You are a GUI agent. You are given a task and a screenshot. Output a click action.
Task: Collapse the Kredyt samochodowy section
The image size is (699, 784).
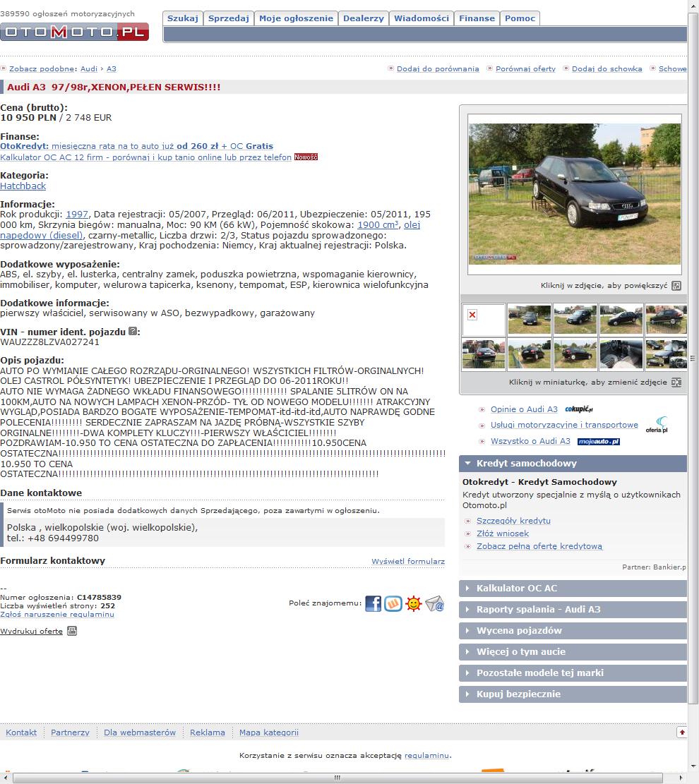pyautogui.click(x=573, y=464)
